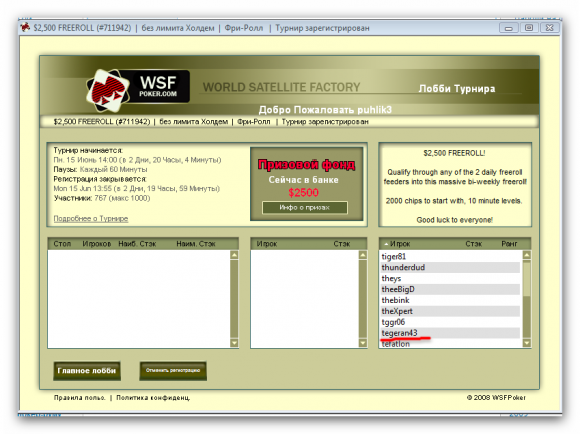Click Отменить регистрацию button
The image size is (580, 434).
click(x=173, y=370)
